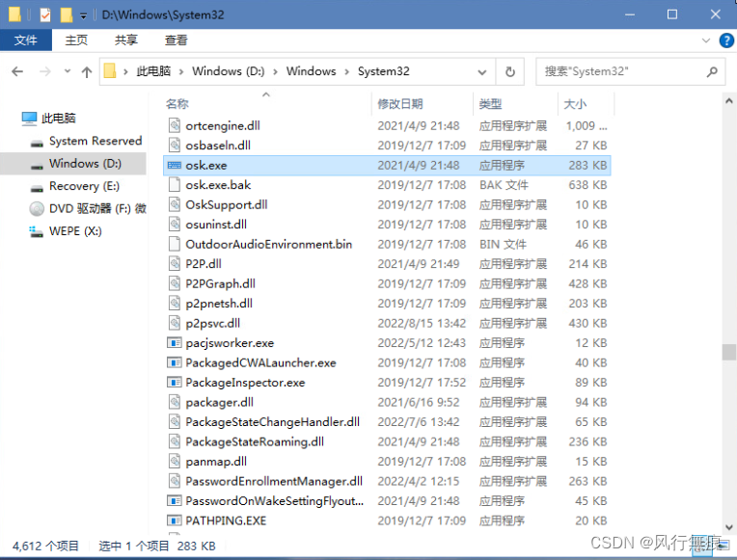The height and width of the screenshot is (560, 737).
Task: Click the This PC monitor icon in sidebar
Action: click(29, 119)
